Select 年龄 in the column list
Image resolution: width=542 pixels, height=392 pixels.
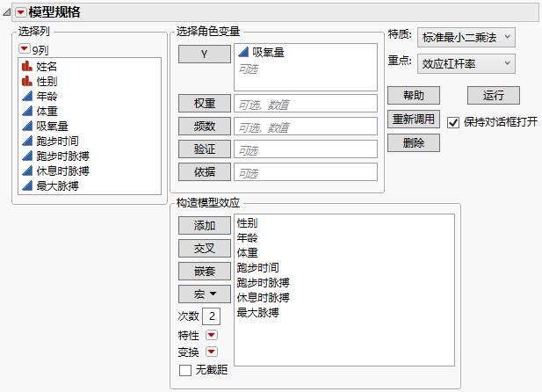[47, 96]
